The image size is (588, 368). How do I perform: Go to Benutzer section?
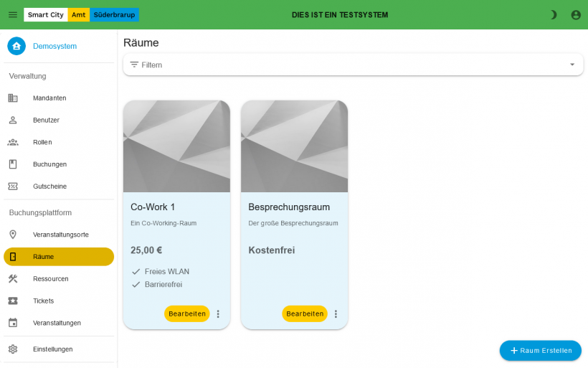point(46,121)
